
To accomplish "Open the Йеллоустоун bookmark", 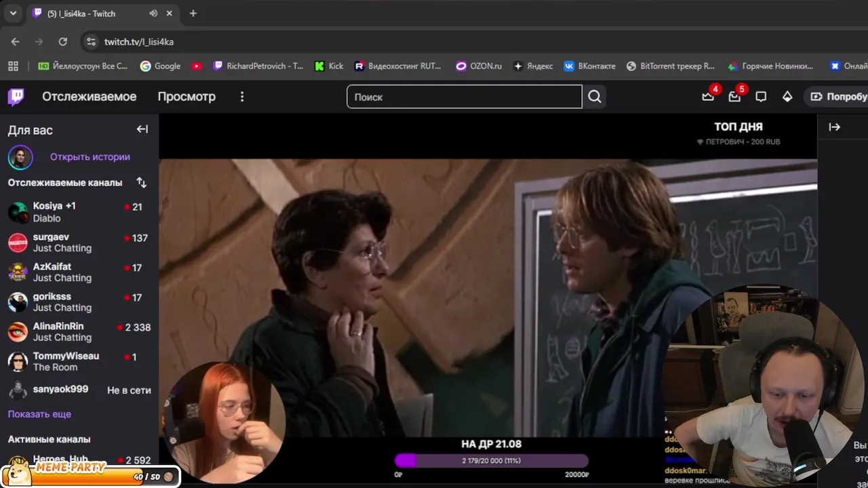I will 83,66.
